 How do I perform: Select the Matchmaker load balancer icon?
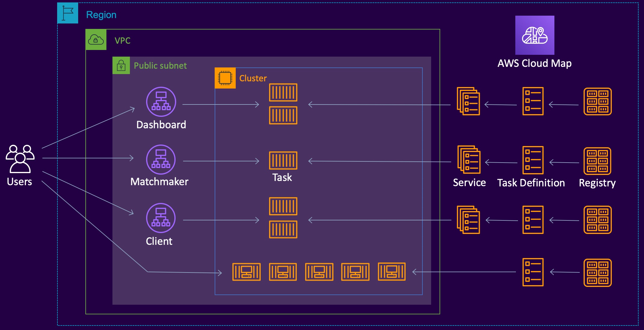161,160
